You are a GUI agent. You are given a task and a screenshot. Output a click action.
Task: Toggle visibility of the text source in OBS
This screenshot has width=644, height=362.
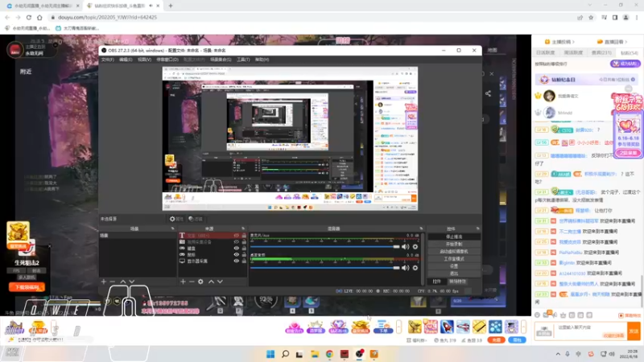[x=236, y=236]
